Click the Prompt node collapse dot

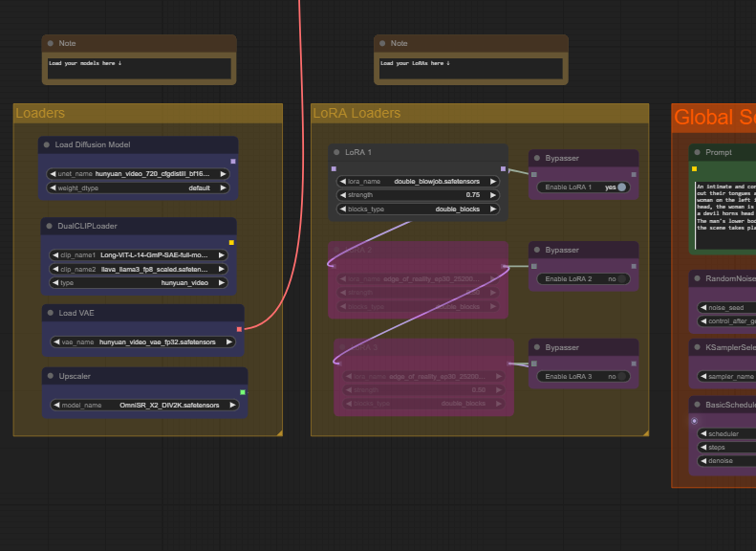point(697,152)
